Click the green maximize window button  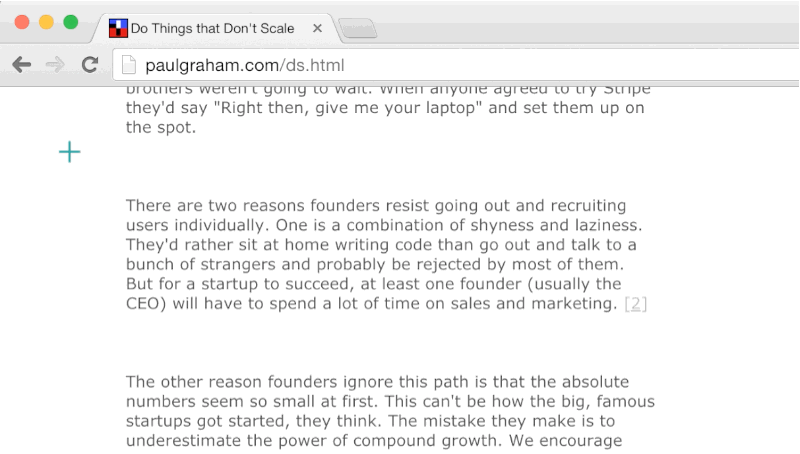pyautogui.click(x=71, y=22)
